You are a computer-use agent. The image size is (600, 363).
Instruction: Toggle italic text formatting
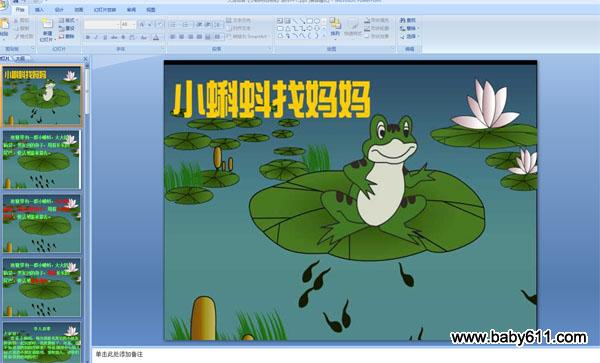(96, 37)
